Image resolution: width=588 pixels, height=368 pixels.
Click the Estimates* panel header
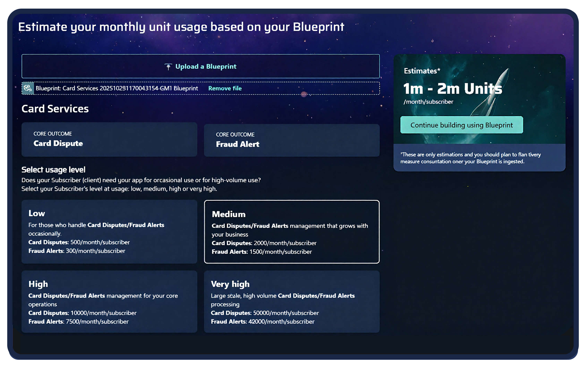click(x=421, y=71)
